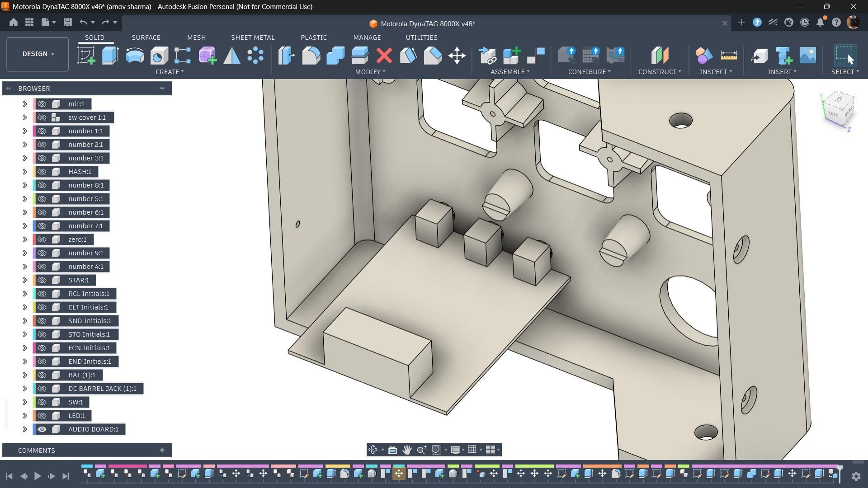The width and height of the screenshot is (868, 488).
Task: Go to the Home icon
Action: (x=14, y=22)
